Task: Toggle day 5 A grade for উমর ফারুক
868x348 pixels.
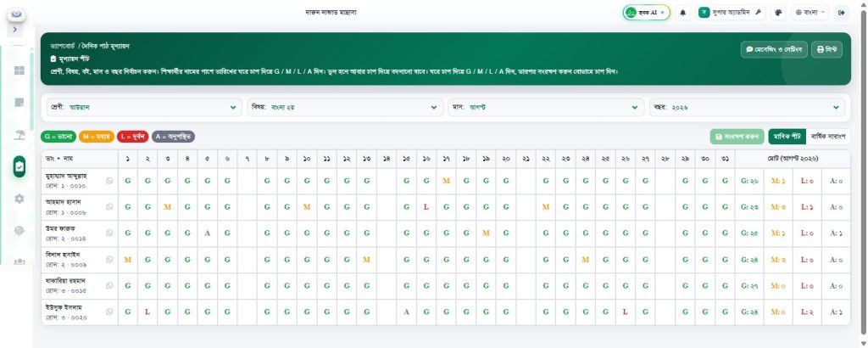Action: 207,233
